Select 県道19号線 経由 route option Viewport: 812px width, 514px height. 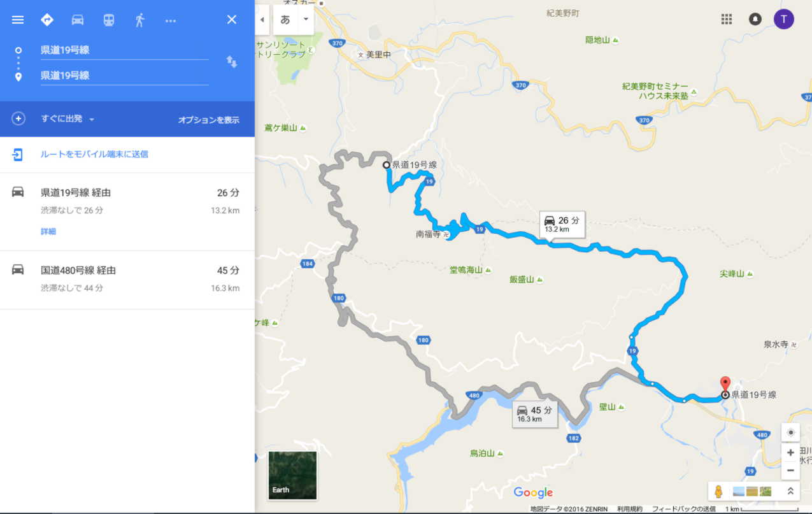tap(127, 211)
